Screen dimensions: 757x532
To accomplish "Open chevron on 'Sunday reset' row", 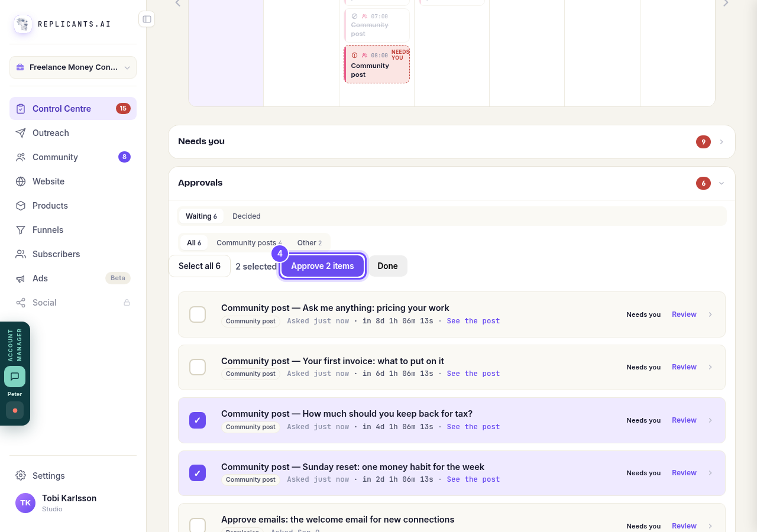I will point(710,473).
